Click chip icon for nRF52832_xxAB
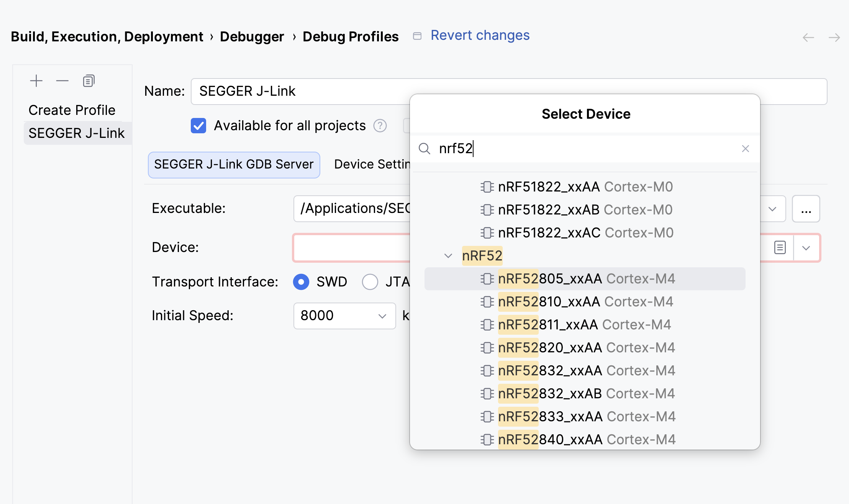The image size is (849, 504). point(487,394)
